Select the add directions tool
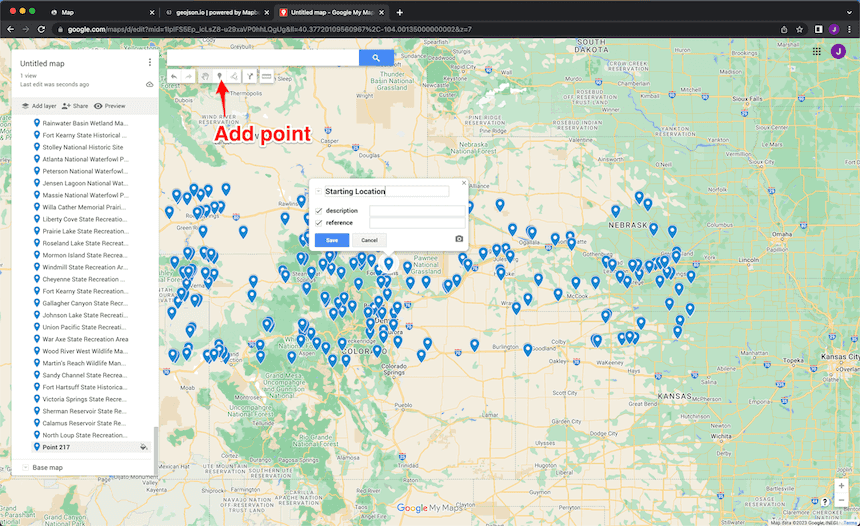This screenshot has height=526, width=860. (250, 77)
